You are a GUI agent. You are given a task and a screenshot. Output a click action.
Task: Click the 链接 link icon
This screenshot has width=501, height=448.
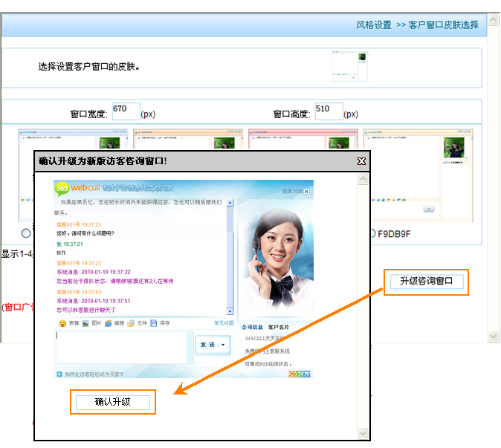coord(109,323)
